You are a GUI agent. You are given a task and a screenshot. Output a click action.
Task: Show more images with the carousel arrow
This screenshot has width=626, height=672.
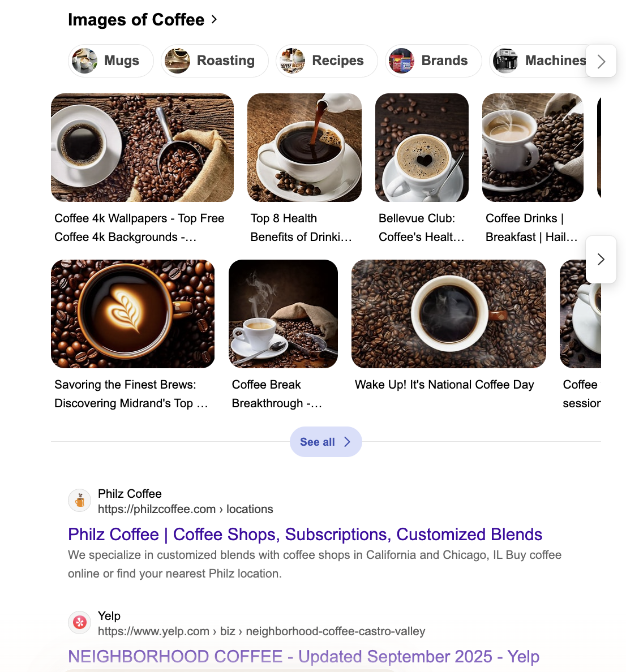(x=601, y=259)
